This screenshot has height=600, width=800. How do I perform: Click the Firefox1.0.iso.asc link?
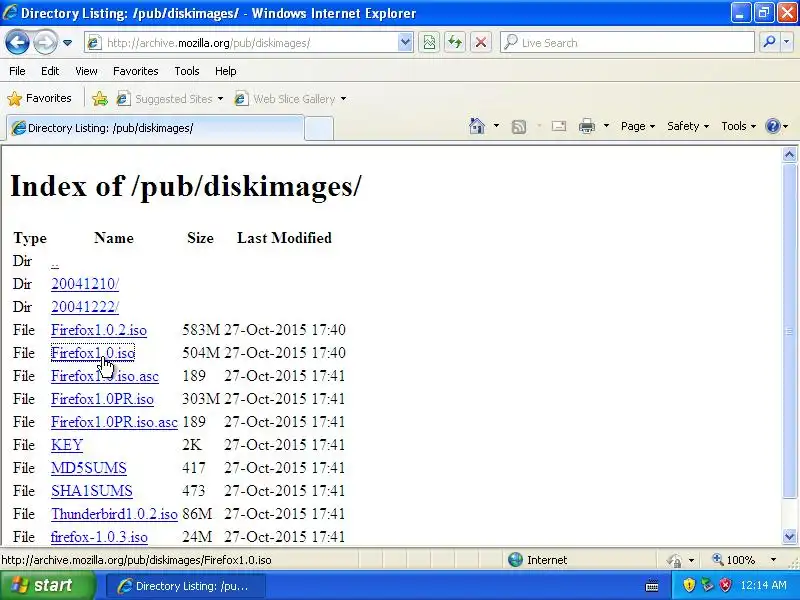click(105, 376)
